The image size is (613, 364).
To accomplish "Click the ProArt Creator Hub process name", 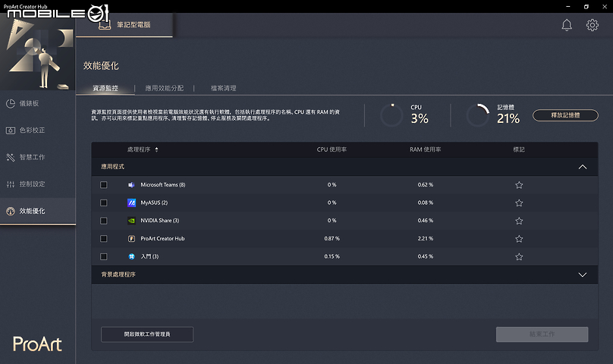I will pos(162,239).
